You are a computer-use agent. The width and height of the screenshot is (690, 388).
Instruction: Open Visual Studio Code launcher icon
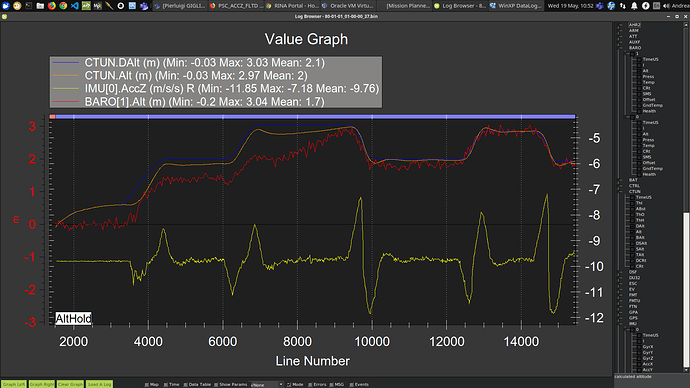[74, 6]
